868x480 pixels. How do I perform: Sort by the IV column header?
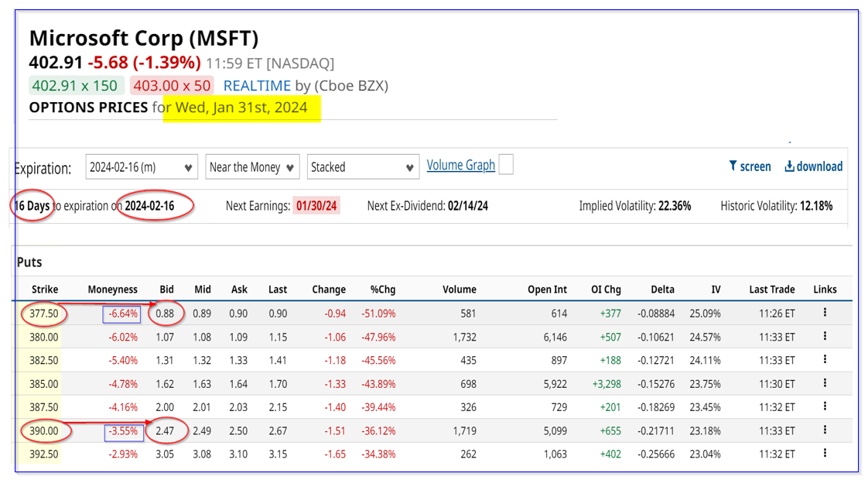tap(716, 290)
